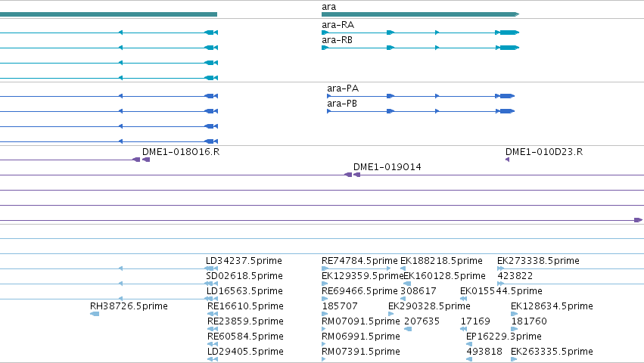Click the 17169 feature label
This screenshot has height=363, width=644.
475,321
